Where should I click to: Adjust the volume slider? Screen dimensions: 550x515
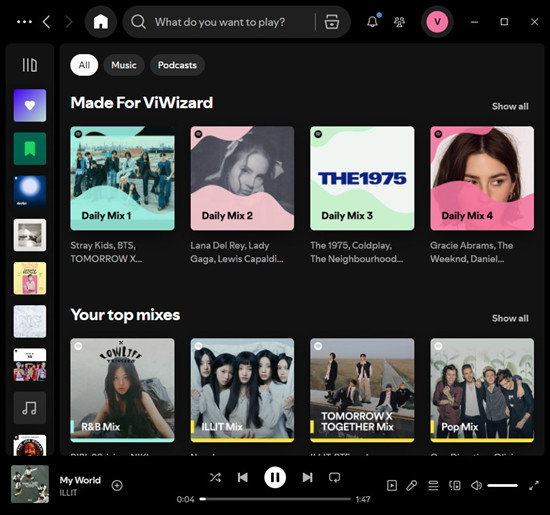click(x=502, y=486)
